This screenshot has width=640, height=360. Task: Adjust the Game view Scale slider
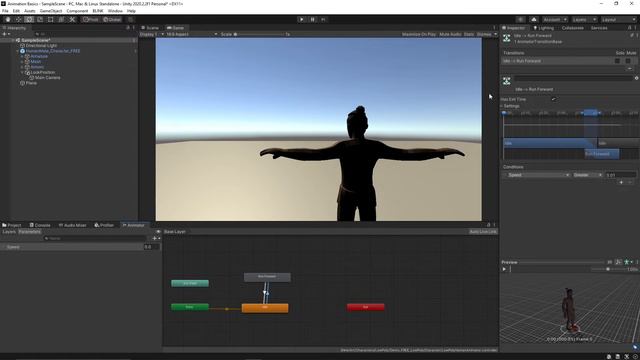coord(259,34)
